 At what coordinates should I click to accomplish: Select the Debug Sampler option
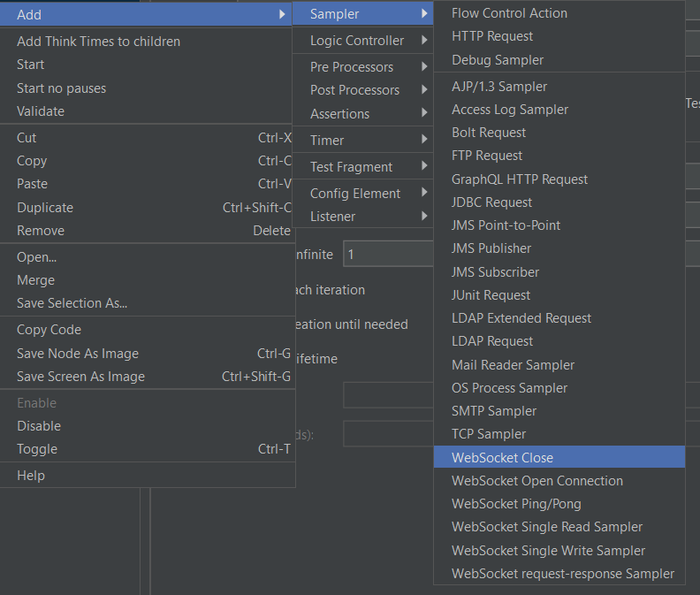tap(498, 60)
